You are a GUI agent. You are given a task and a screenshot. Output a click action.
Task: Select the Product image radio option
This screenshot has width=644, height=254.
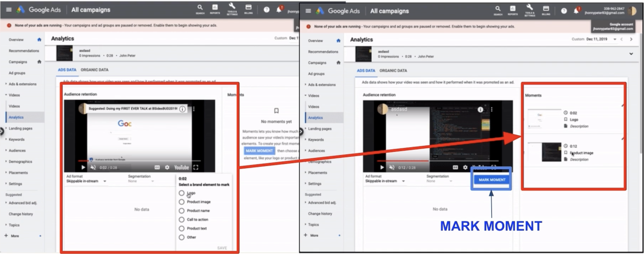tap(182, 202)
